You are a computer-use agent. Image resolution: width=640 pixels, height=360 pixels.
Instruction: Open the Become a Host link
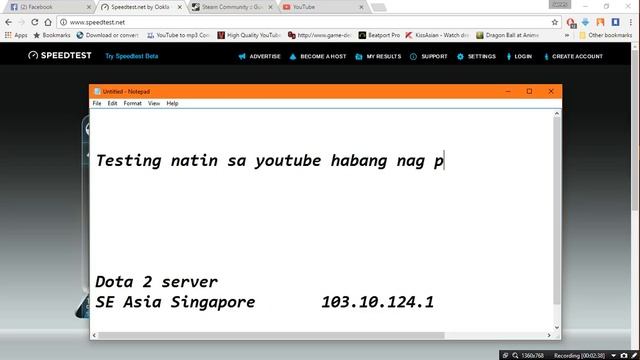[x=318, y=56]
